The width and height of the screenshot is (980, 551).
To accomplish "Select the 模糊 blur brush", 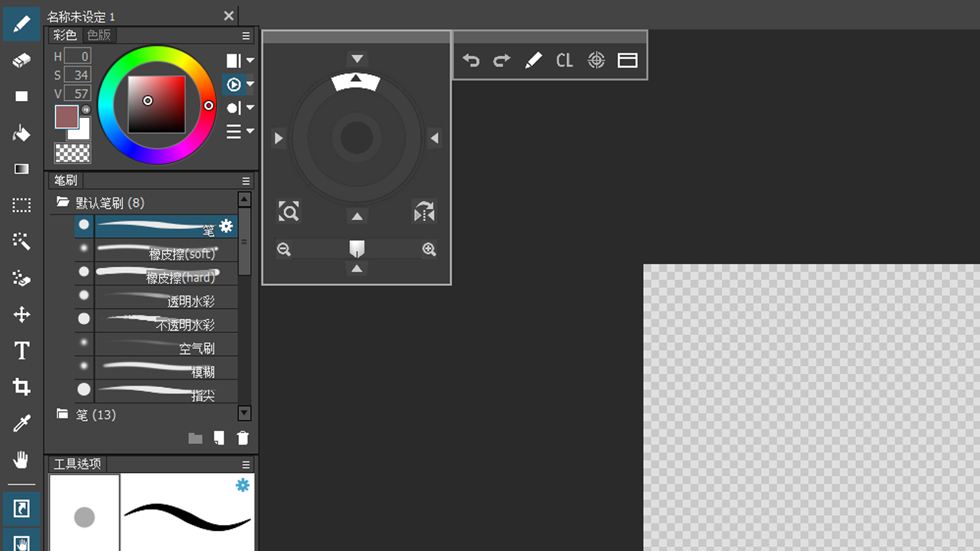I will [156, 368].
